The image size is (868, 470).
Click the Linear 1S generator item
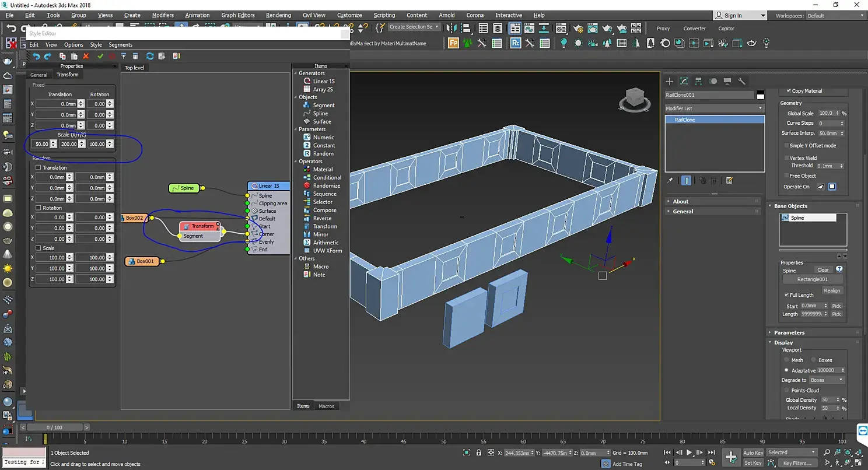[x=323, y=81]
